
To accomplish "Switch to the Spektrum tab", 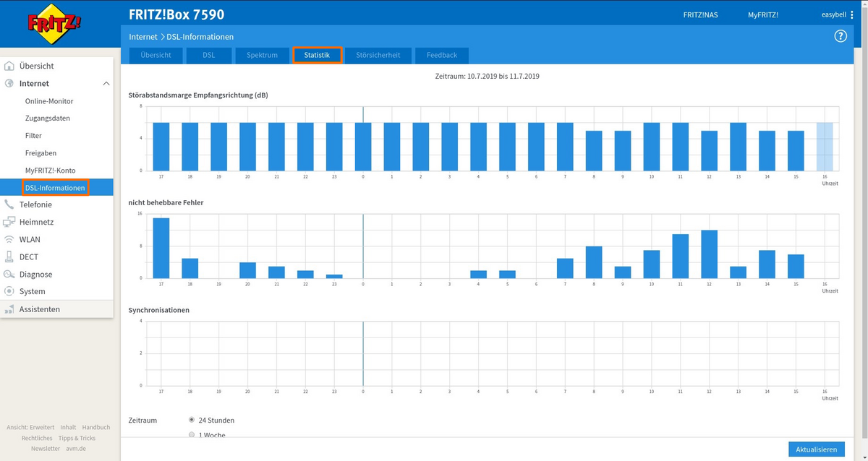I will [262, 55].
